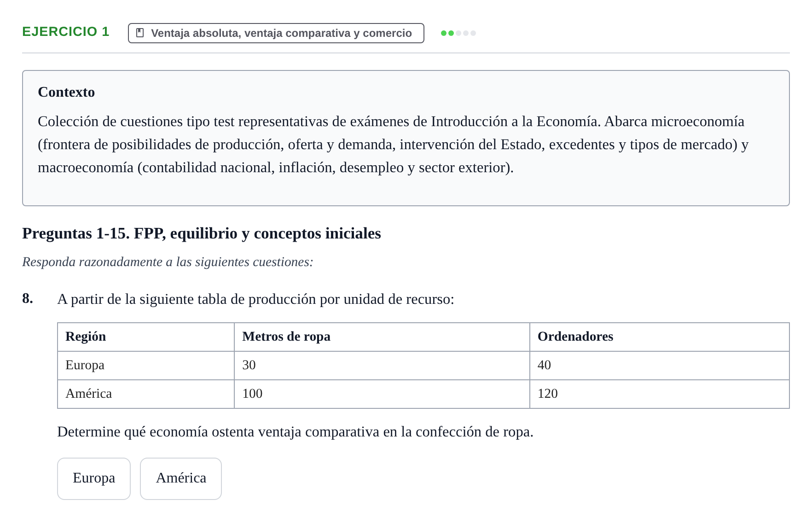Click the cell with value 100
812x523 pixels.
click(x=382, y=394)
